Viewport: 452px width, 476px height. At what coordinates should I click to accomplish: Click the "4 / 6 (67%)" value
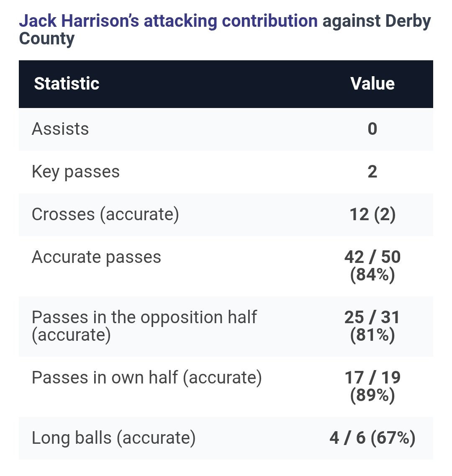click(x=372, y=438)
